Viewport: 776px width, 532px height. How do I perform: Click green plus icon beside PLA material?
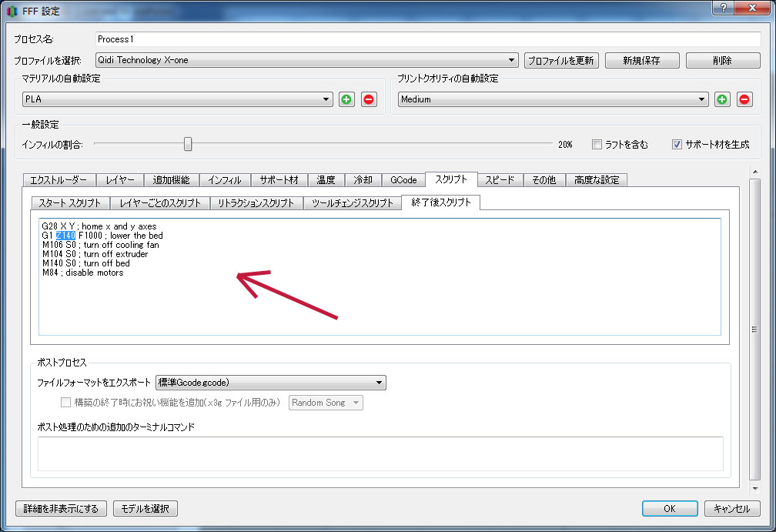[x=346, y=99]
